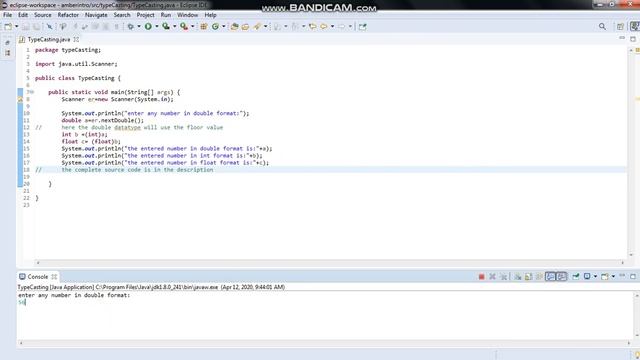Click the Debug bug toolbar icon
Screen dimensions: 640x360
131,27
